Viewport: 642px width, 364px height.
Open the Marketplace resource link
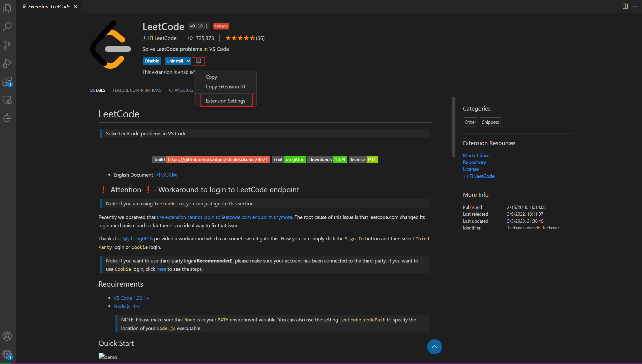[476, 155]
